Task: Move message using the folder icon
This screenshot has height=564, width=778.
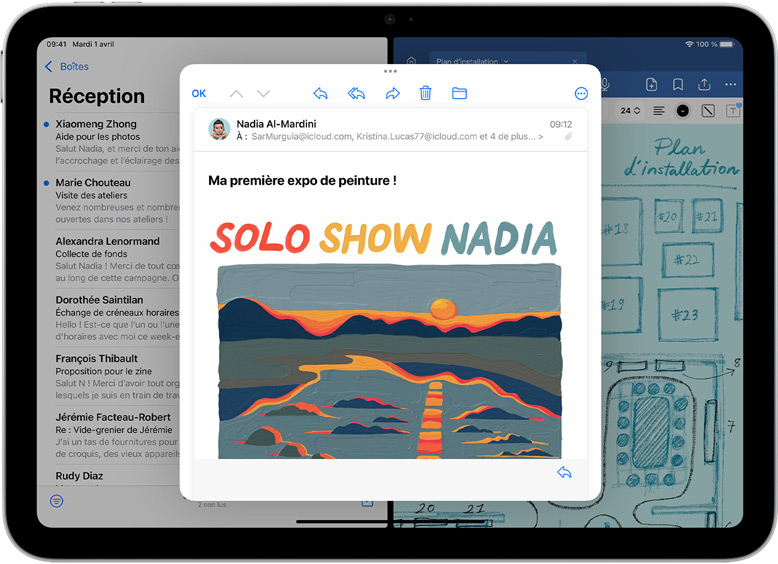Action: [x=459, y=93]
